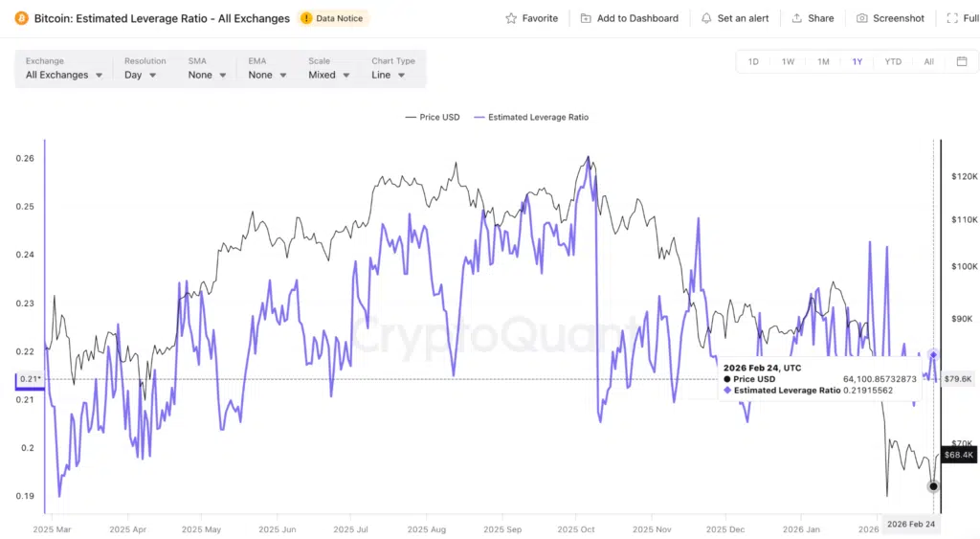
Task: Expand the Resolution Day dropdown
Action: point(140,75)
